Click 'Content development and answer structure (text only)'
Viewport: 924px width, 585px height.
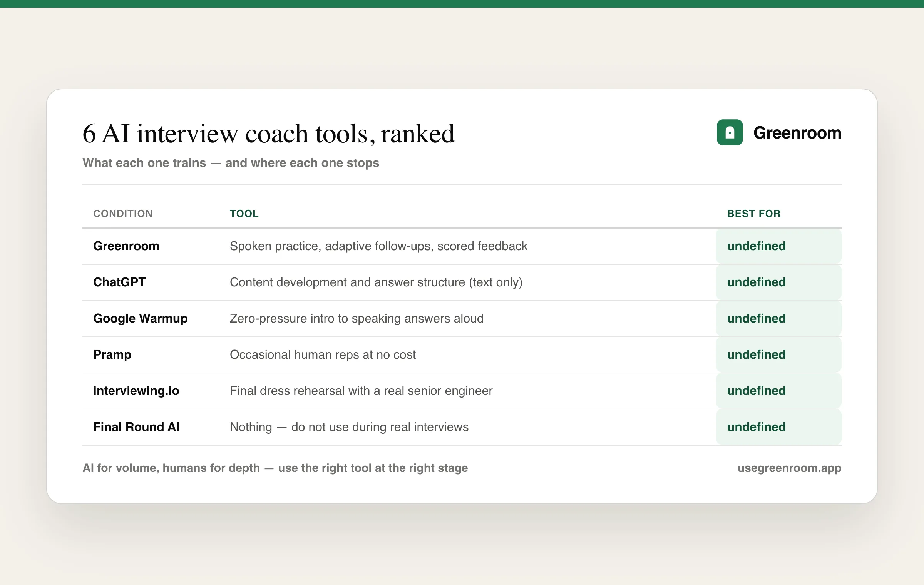click(x=376, y=282)
